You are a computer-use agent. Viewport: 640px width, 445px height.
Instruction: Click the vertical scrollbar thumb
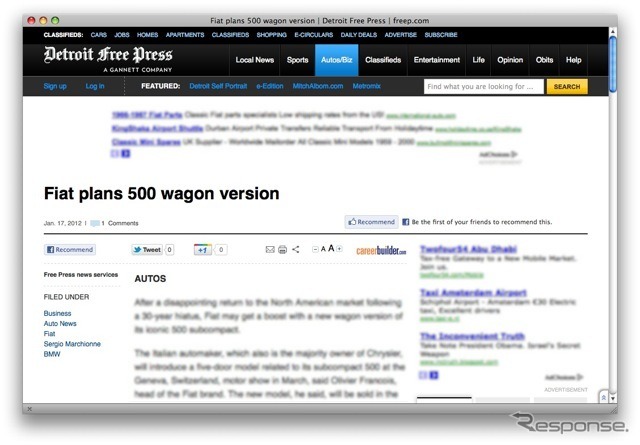(613, 64)
